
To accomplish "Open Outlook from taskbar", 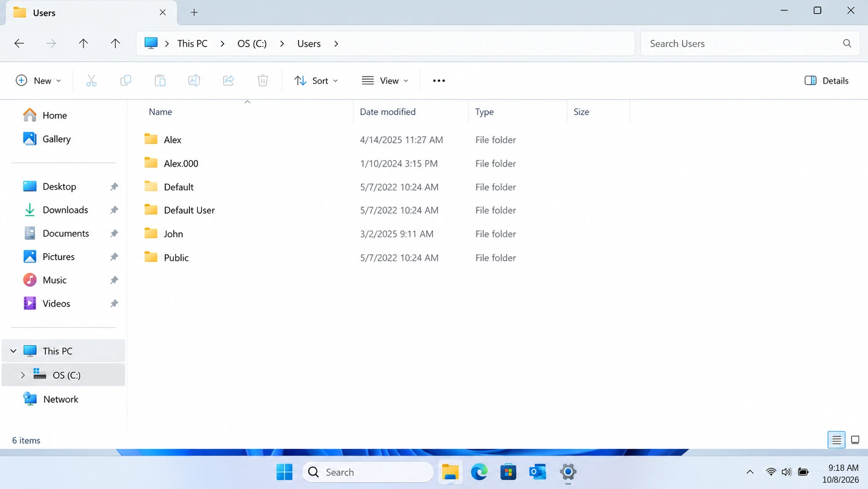I will coord(537,472).
